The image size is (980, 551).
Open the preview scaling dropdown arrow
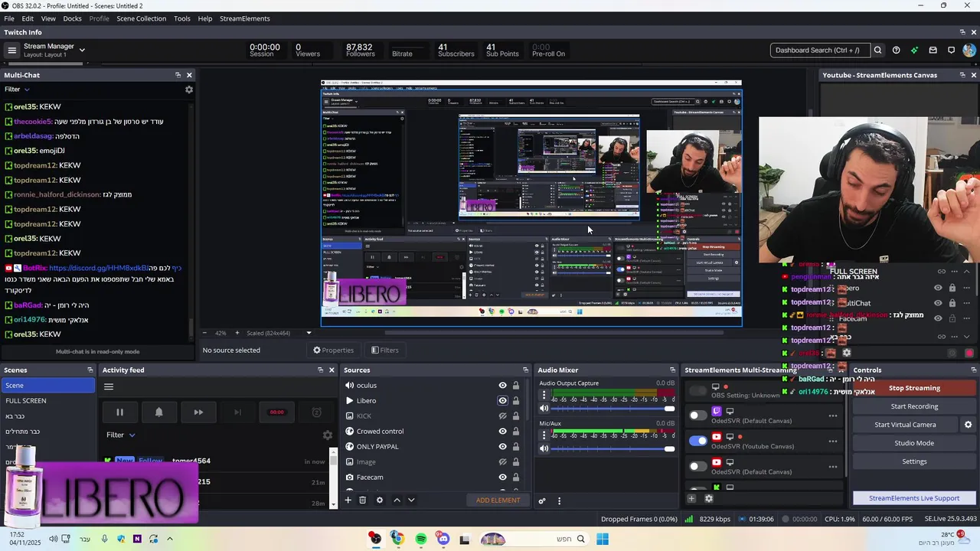[309, 333]
